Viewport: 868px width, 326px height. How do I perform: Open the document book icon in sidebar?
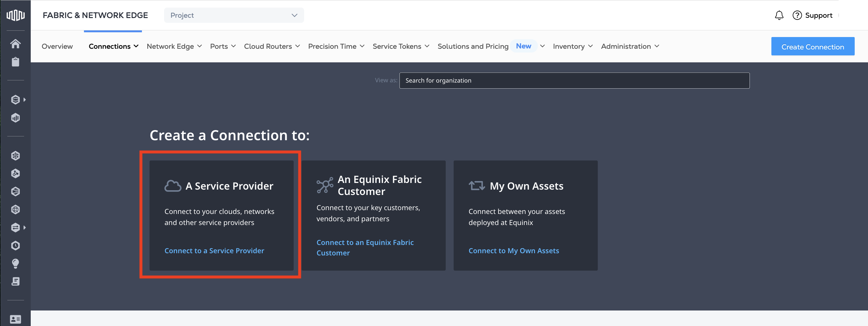[16, 281]
